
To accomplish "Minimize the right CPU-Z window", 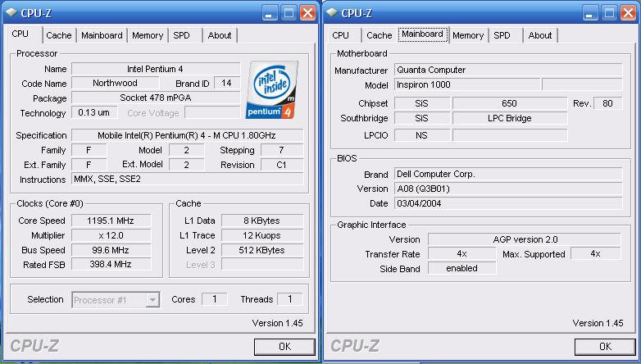I will 589,13.
